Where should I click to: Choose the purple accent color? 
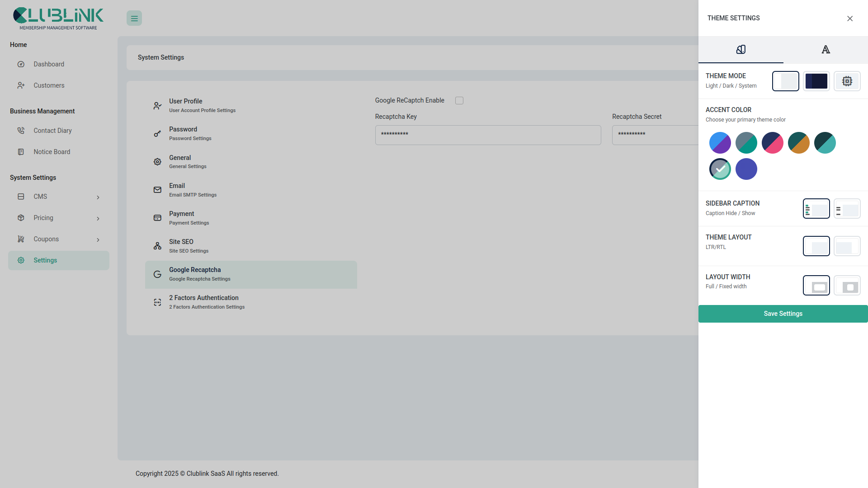(x=746, y=169)
